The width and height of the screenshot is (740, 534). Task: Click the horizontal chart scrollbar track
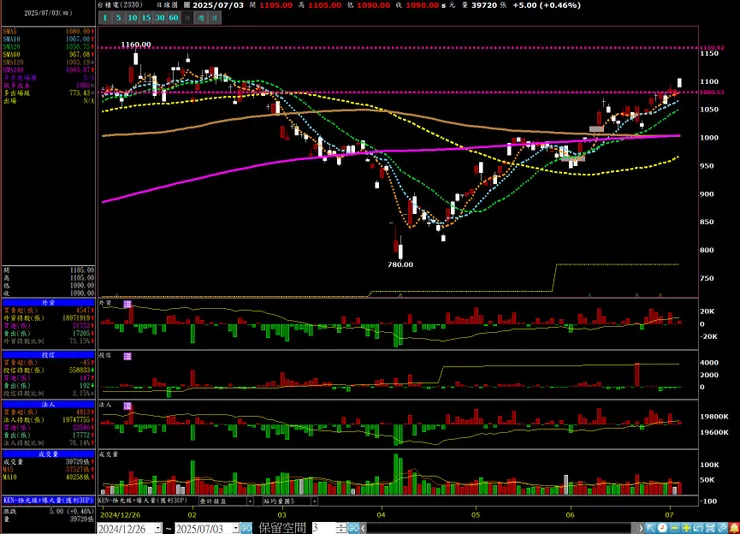click(500, 528)
